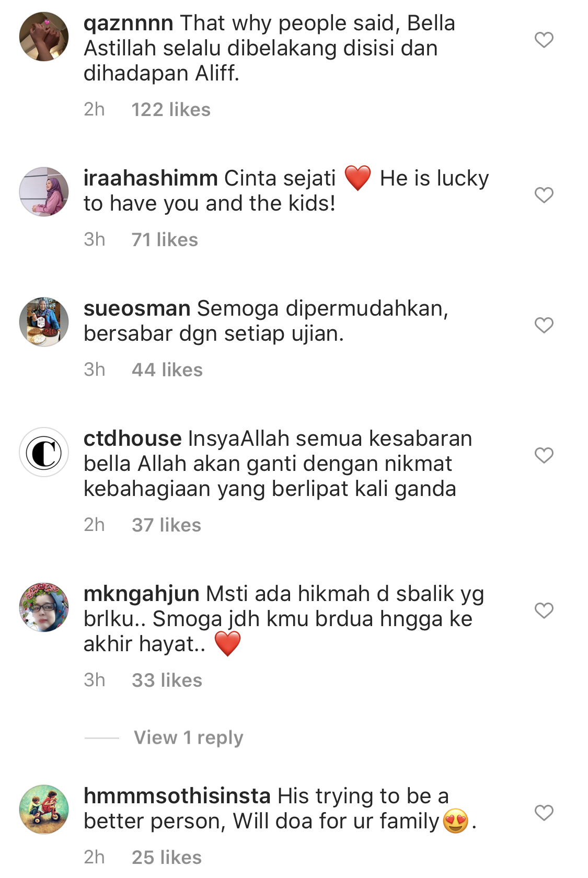Show who gave 44 likes
This screenshot has height=878, width=588.
(167, 370)
